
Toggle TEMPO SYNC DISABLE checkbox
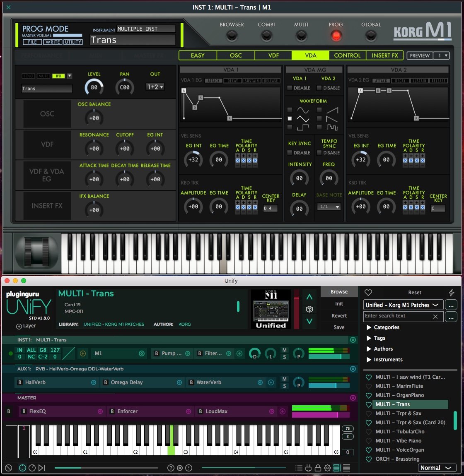coord(319,152)
